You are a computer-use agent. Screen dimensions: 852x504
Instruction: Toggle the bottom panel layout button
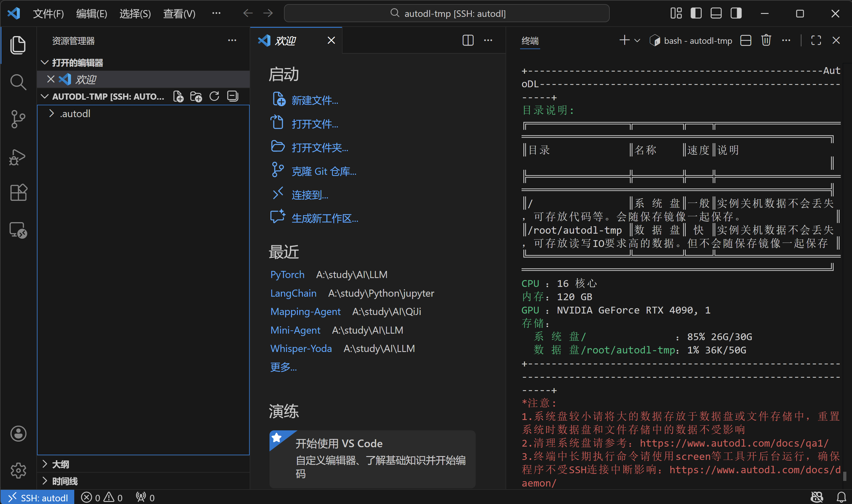[x=716, y=13]
